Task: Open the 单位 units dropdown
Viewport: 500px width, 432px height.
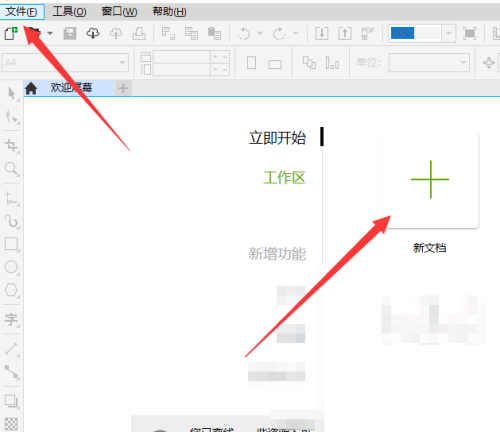Action: click(x=429, y=62)
